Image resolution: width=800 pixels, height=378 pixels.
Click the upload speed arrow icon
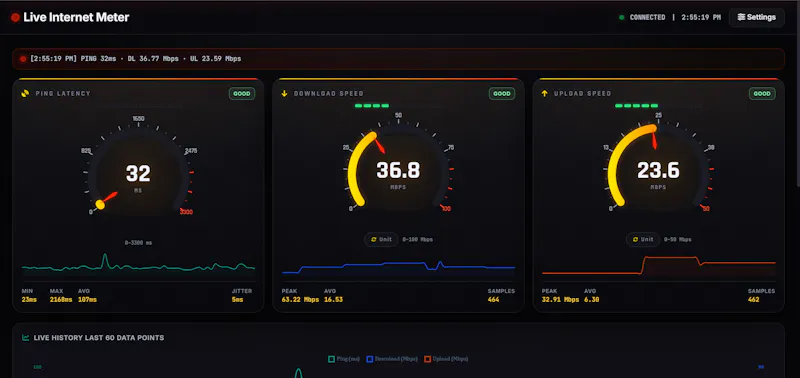(x=545, y=93)
